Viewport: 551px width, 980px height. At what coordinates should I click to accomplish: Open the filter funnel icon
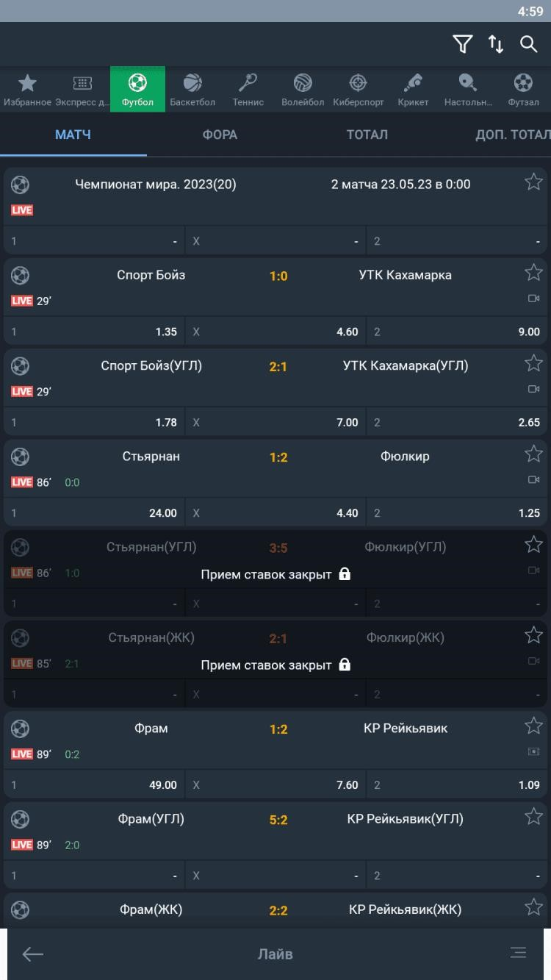pyautogui.click(x=462, y=44)
